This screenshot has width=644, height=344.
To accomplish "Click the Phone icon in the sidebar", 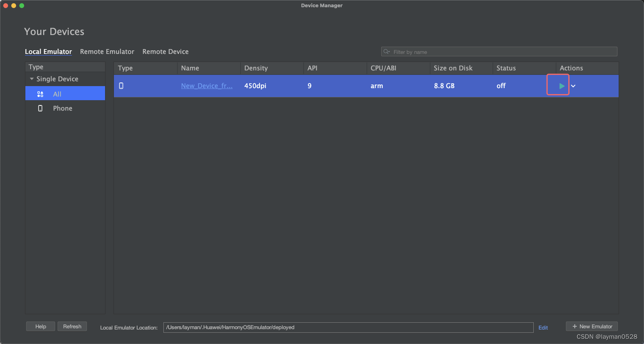I will click(x=40, y=108).
